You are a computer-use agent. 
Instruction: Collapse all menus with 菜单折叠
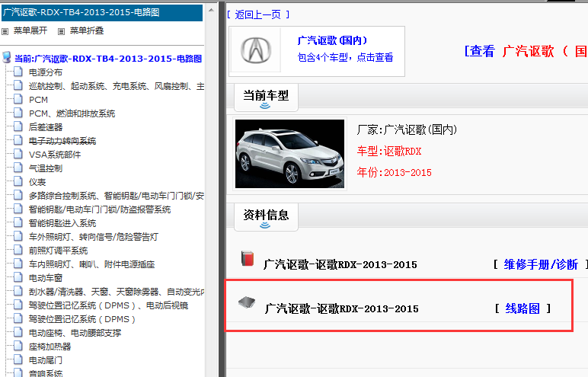(x=87, y=30)
